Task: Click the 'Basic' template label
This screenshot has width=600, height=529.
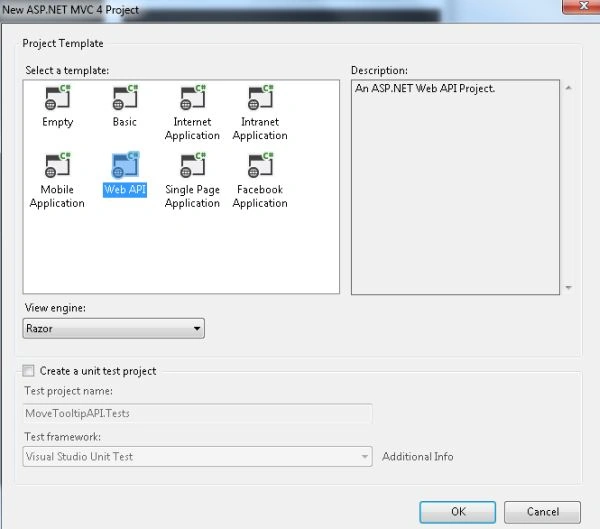Action: click(x=125, y=122)
